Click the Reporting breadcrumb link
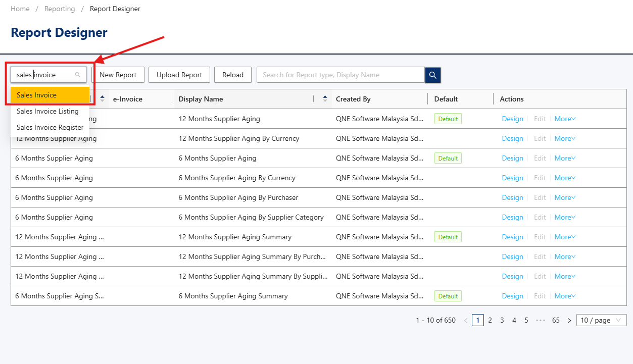Viewport: 633px width, 364px height. (x=60, y=9)
